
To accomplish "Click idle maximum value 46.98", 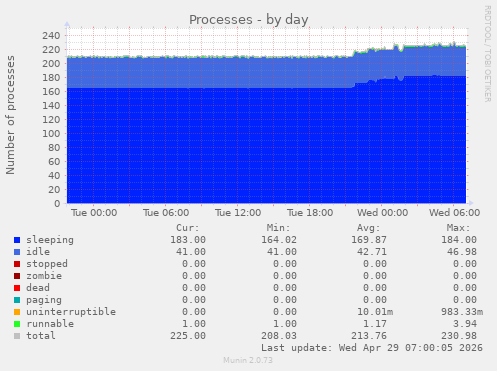I will (462, 252).
